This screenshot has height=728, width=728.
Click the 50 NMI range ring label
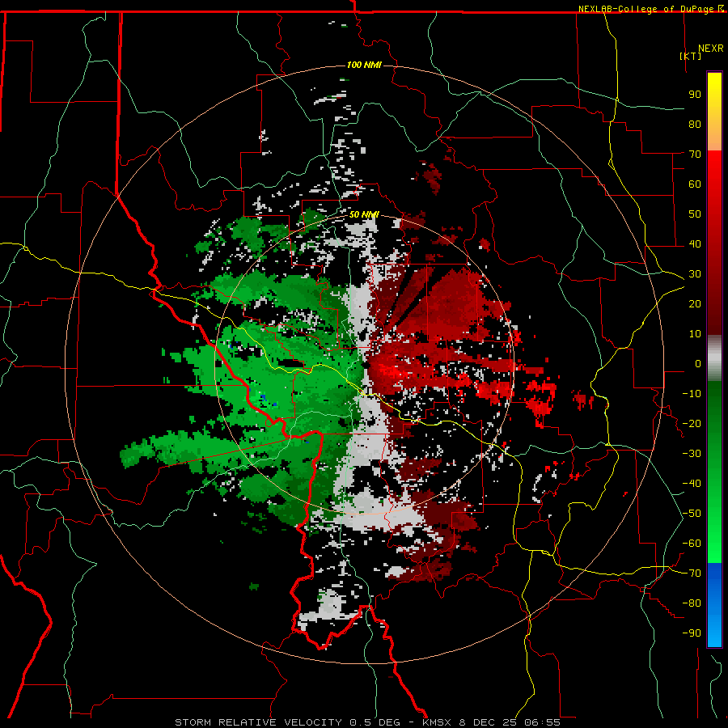(364, 214)
